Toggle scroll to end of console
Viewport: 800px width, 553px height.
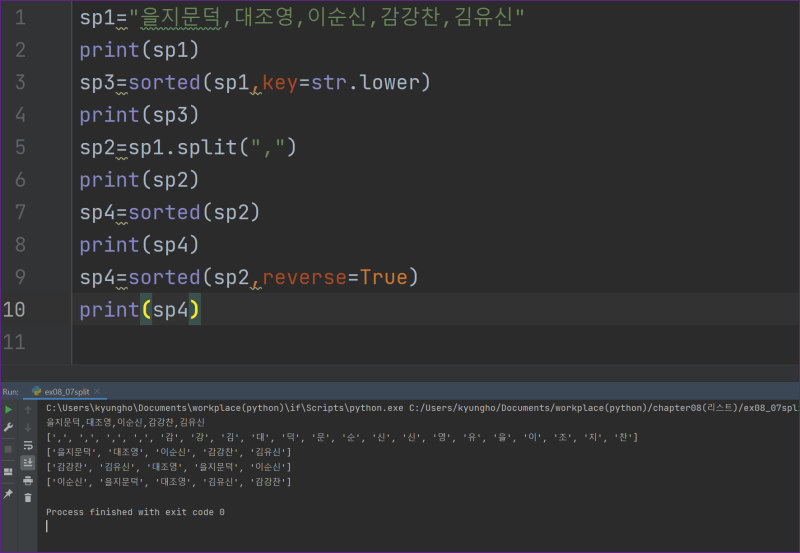tap(28, 463)
